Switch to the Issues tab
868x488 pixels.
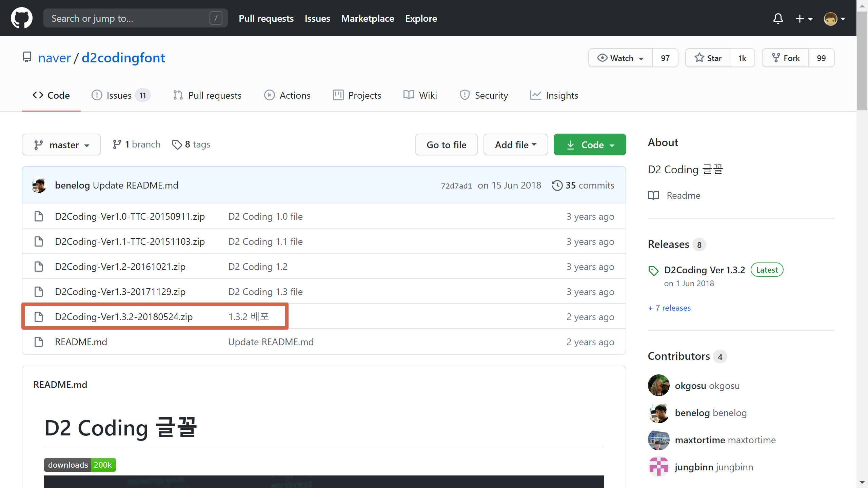tap(119, 95)
